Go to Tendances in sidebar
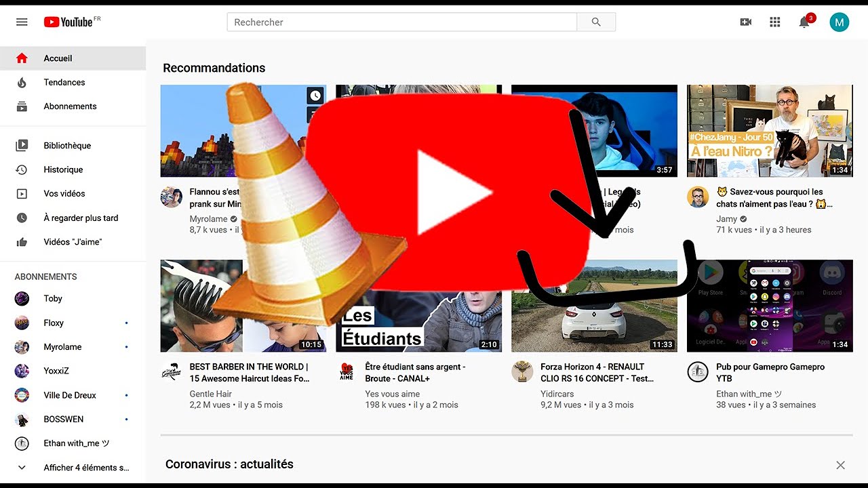 click(x=64, y=82)
